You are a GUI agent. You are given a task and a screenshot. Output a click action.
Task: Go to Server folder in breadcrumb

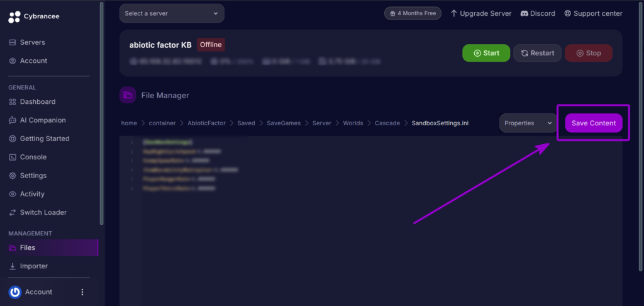pos(322,123)
